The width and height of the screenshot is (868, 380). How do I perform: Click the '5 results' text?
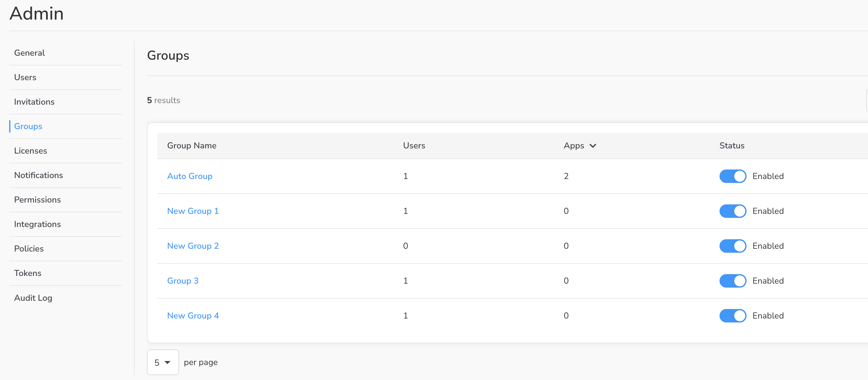[163, 100]
